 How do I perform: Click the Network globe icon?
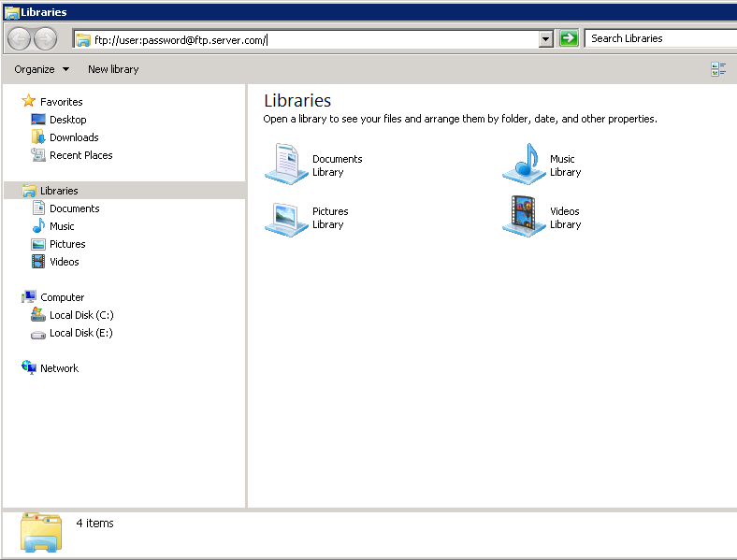coord(29,367)
